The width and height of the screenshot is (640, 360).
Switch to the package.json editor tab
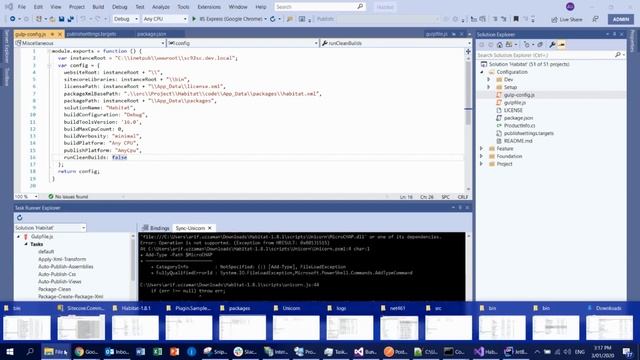(151, 34)
